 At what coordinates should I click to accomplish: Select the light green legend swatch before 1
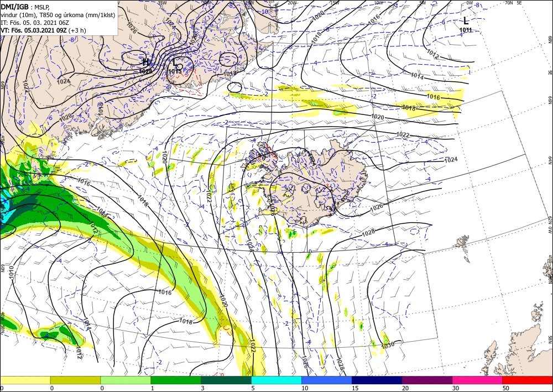[x=126, y=380]
